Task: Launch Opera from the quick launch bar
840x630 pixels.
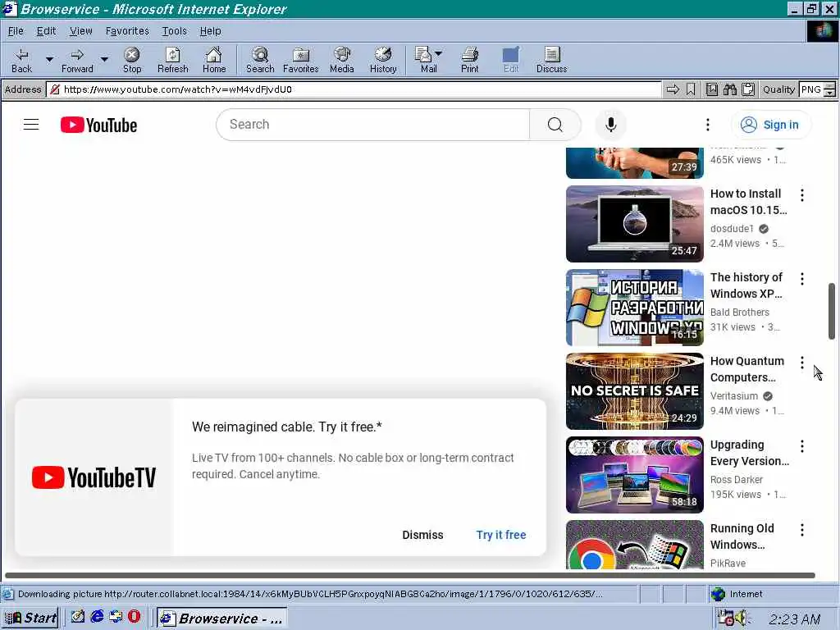Action: point(134,617)
